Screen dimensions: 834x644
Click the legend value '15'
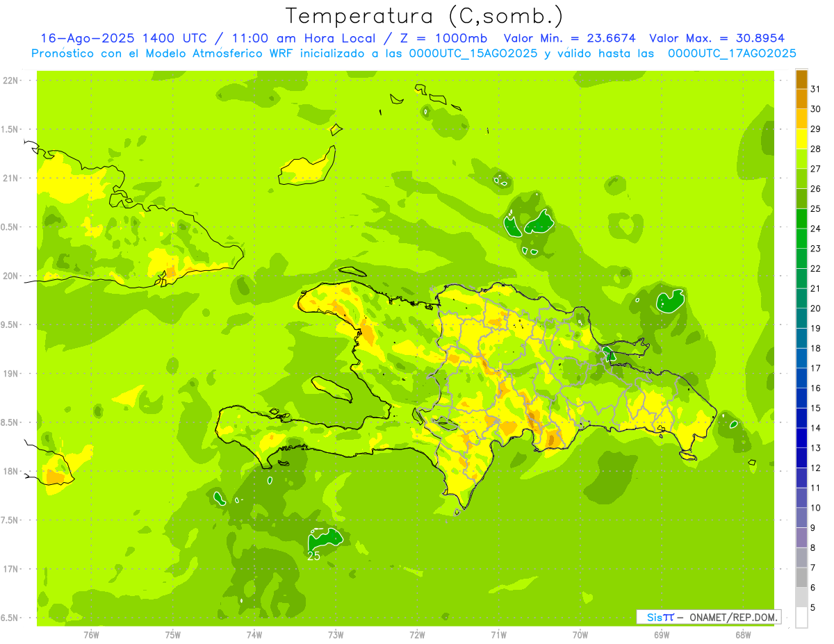point(816,408)
